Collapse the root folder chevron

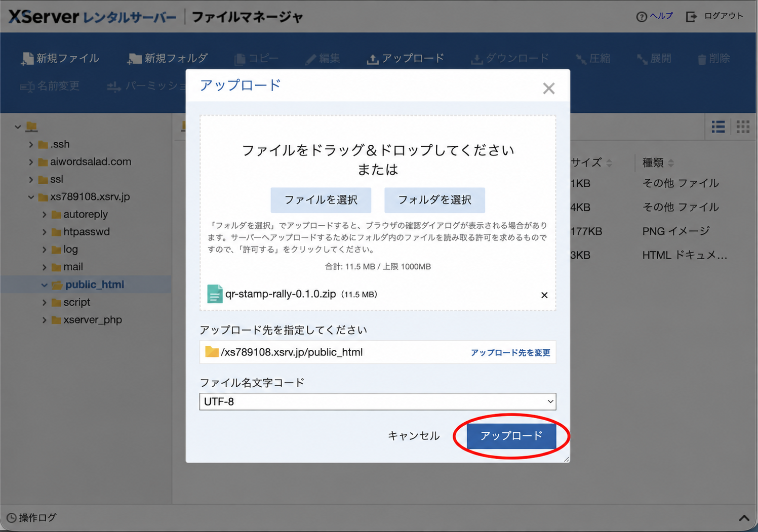pyautogui.click(x=18, y=127)
